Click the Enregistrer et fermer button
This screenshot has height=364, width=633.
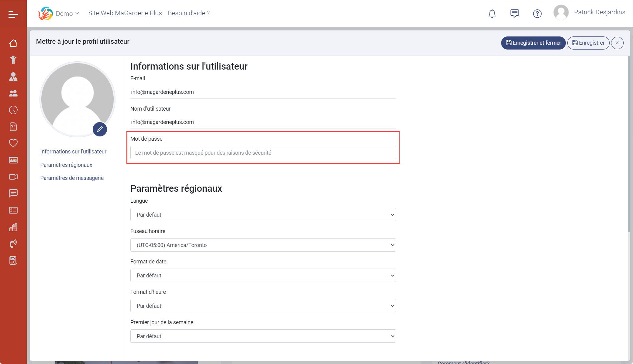point(533,43)
